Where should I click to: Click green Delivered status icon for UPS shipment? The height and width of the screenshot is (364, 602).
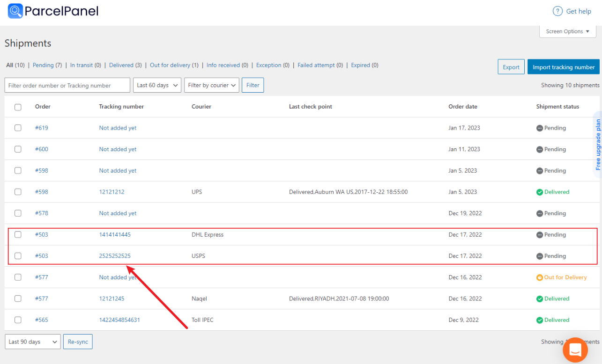pos(540,192)
